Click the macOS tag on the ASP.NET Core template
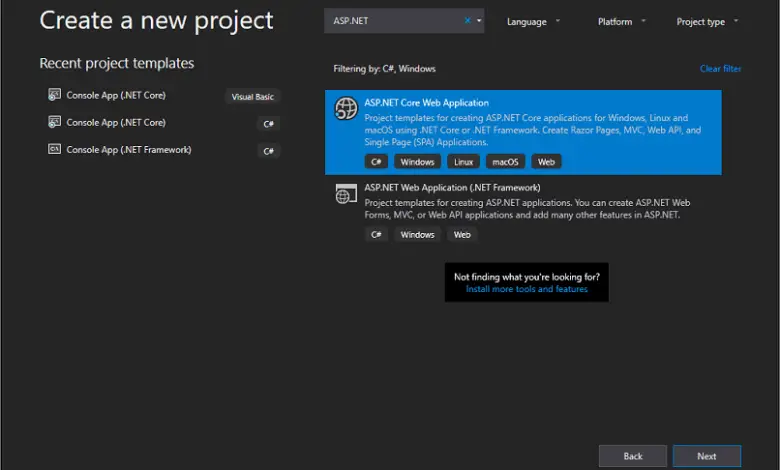This screenshot has width=780, height=470. (x=505, y=161)
